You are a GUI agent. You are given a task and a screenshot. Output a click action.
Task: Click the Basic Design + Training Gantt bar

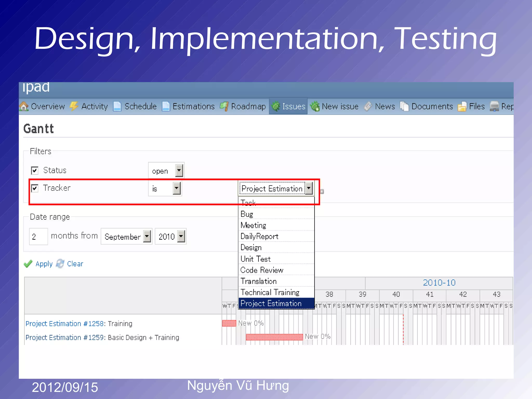(274, 337)
